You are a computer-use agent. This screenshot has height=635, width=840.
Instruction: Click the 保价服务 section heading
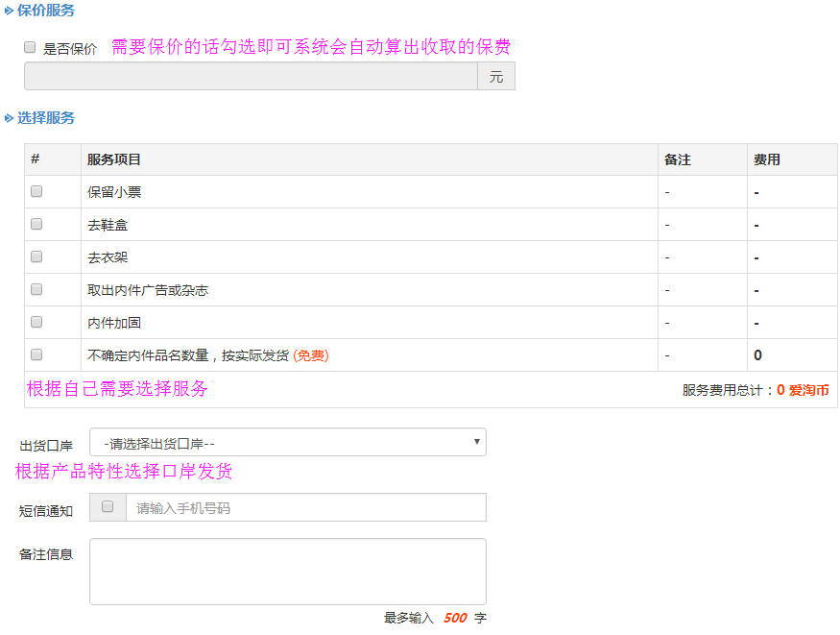[x=45, y=11]
